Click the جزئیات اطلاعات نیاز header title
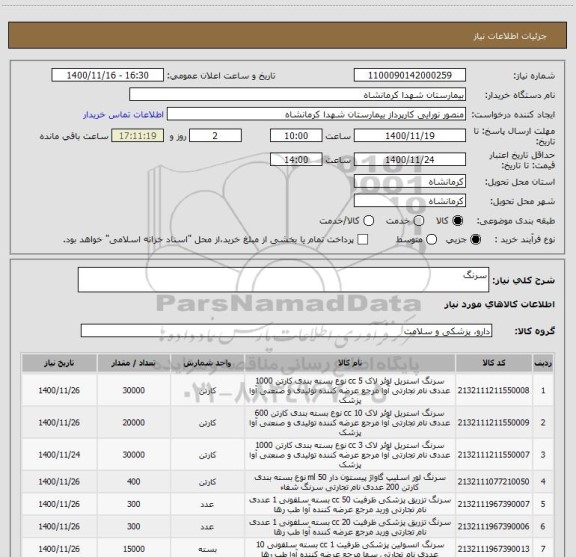This screenshot has height=557, width=576. point(510,36)
